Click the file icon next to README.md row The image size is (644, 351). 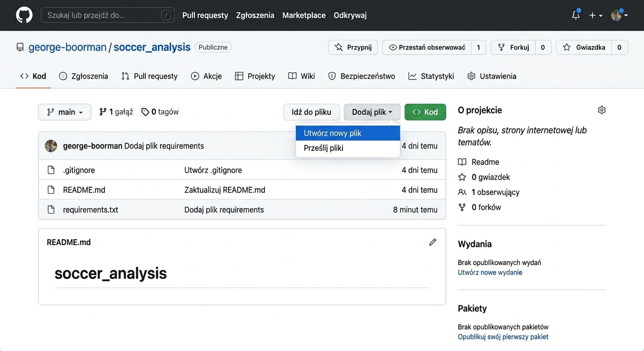click(51, 190)
